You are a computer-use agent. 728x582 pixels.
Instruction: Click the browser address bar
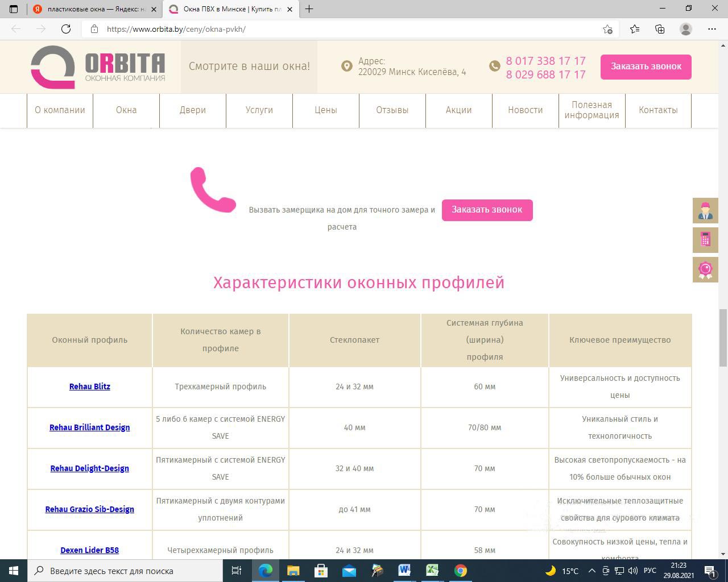click(x=341, y=29)
